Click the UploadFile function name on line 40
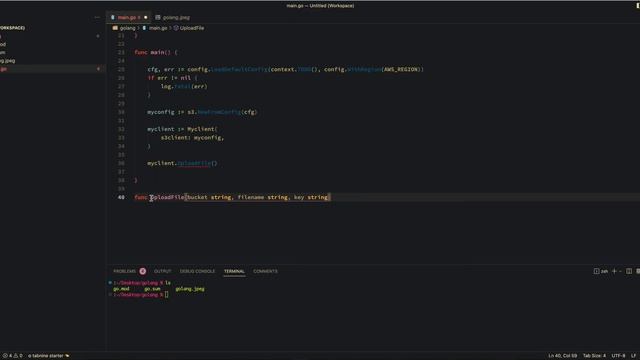The height and width of the screenshot is (360, 640). point(167,198)
